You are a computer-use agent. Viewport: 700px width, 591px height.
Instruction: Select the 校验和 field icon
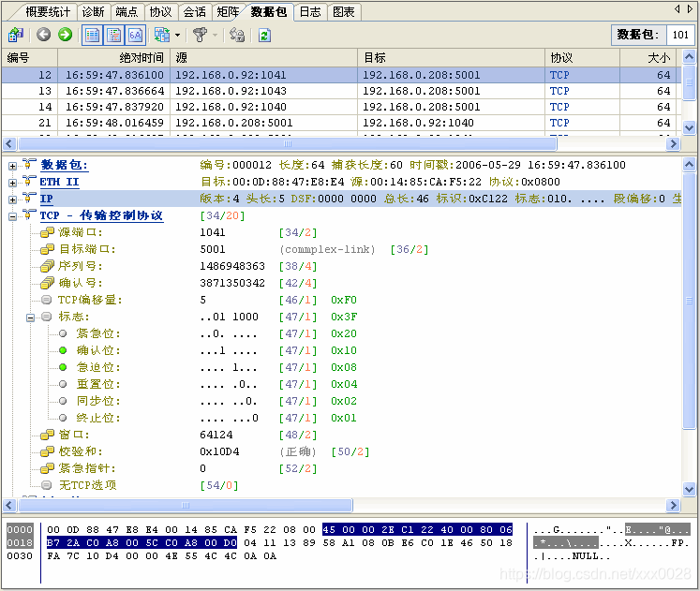tap(47, 451)
